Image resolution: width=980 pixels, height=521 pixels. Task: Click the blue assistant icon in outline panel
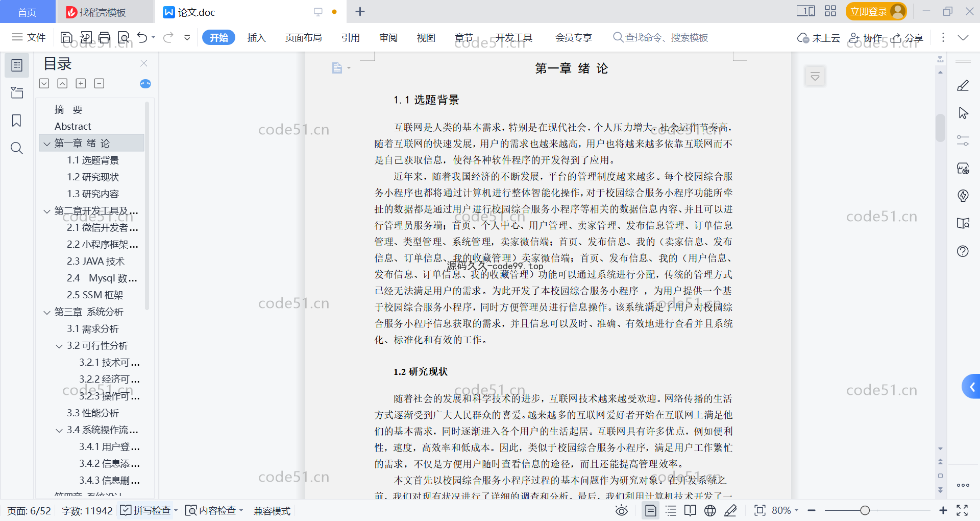[145, 84]
